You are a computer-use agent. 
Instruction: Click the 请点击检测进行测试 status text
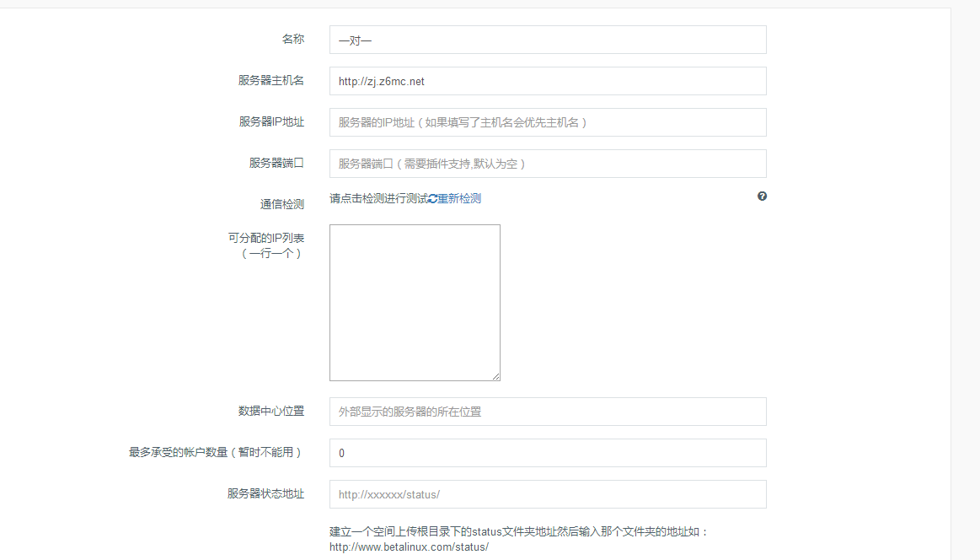pyautogui.click(x=378, y=199)
